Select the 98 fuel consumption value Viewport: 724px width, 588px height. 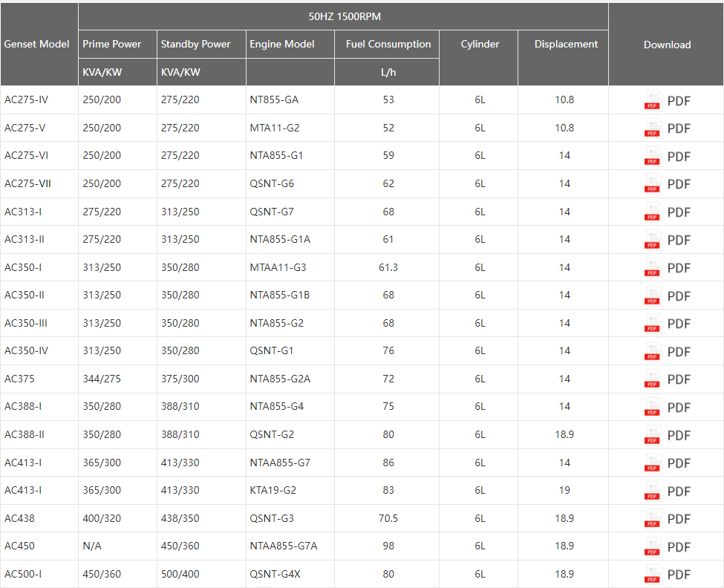pyautogui.click(x=388, y=546)
